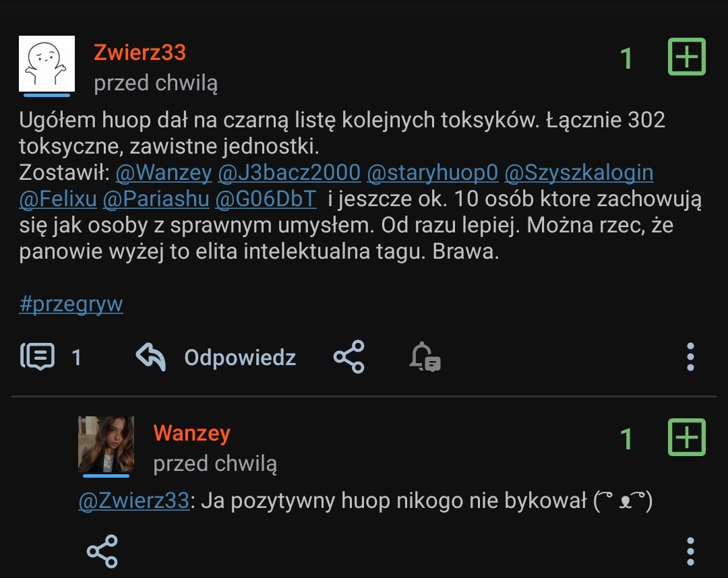Image resolution: width=728 pixels, height=578 pixels.
Task: Open Wanzey's profile picture
Action: [x=107, y=445]
